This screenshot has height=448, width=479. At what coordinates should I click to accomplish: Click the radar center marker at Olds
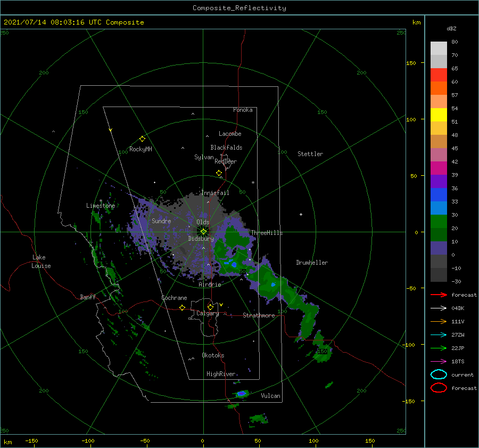pos(203,232)
